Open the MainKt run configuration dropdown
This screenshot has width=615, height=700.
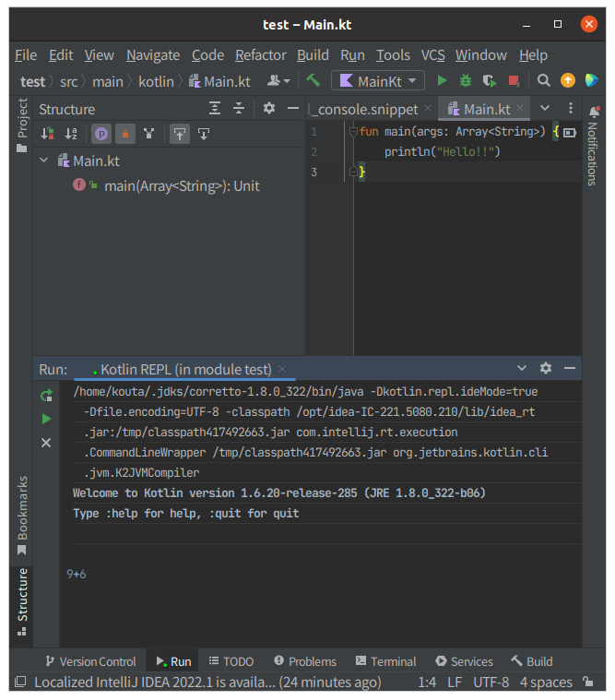(x=377, y=81)
